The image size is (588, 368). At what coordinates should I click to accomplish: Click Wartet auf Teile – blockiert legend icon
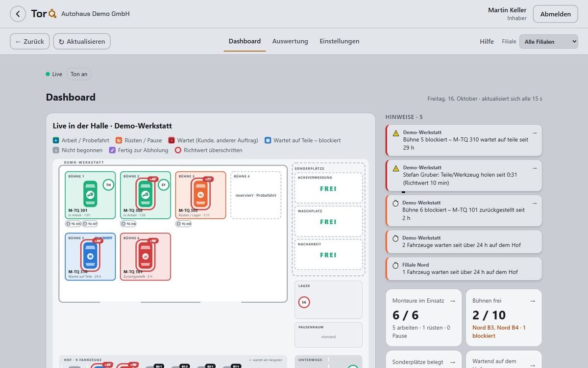point(268,140)
